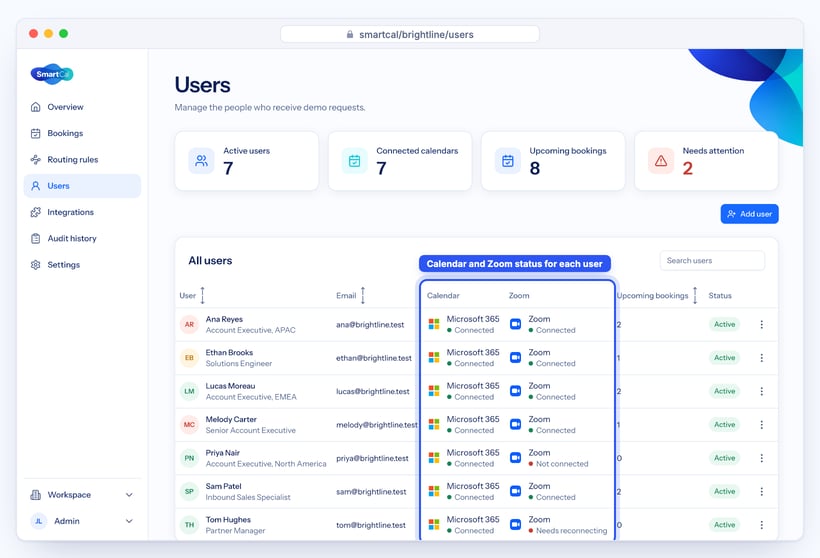Click email ana@brightline.test

point(370,325)
